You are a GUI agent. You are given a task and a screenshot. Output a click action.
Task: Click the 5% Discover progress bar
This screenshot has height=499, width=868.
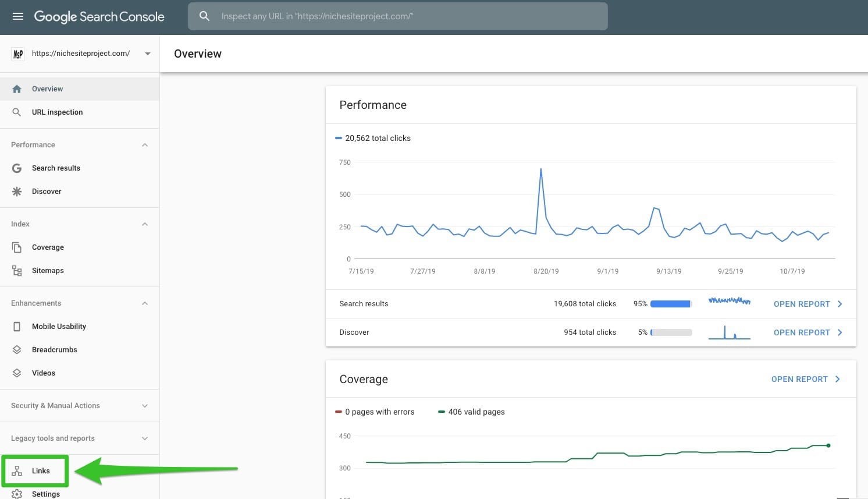[671, 332]
